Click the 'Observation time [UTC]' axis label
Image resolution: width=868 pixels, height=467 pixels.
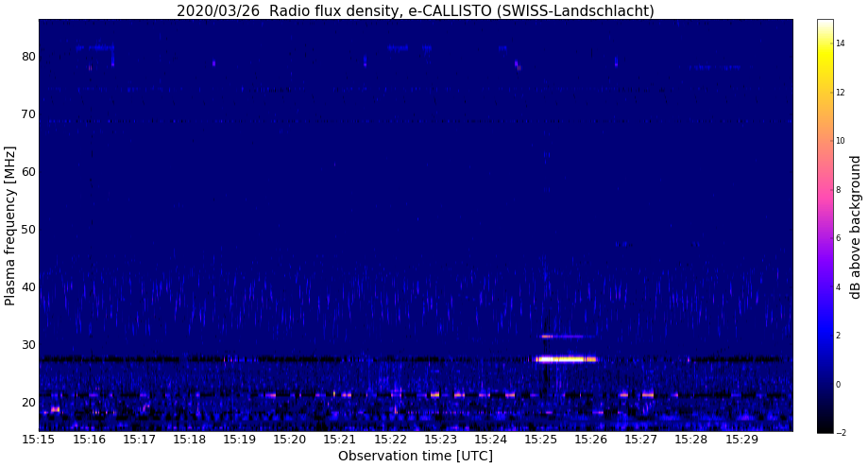coord(416,456)
